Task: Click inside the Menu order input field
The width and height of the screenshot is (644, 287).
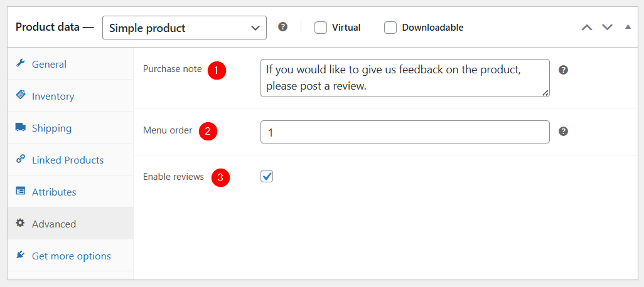Action: point(405,132)
